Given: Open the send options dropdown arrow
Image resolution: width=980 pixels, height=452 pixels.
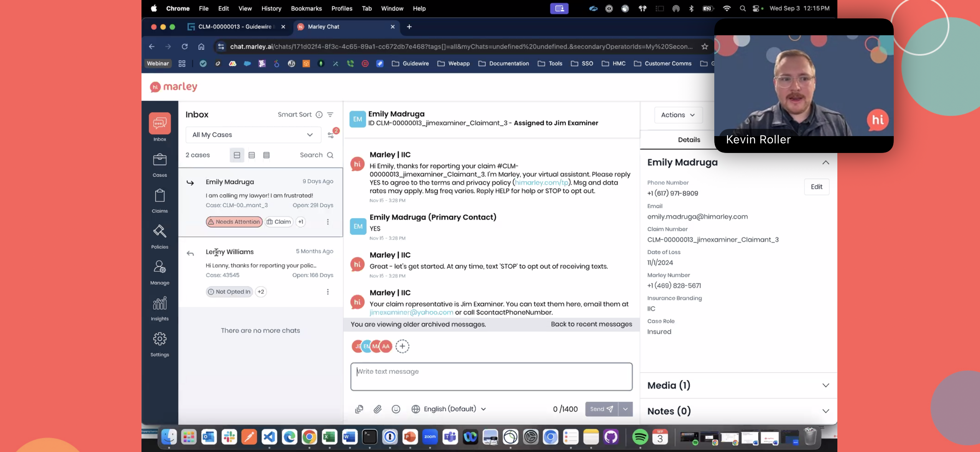Looking at the screenshot, I should point(625,409).
